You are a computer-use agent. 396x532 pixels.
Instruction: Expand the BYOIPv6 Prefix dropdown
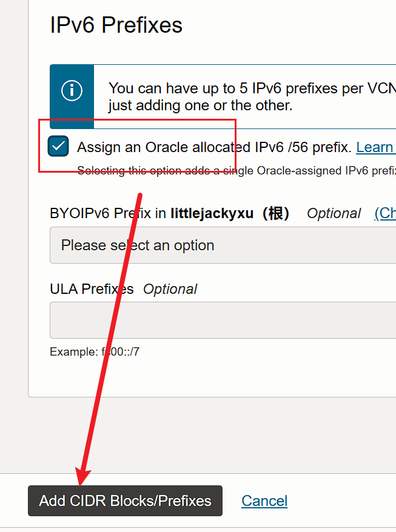point(223,245)
